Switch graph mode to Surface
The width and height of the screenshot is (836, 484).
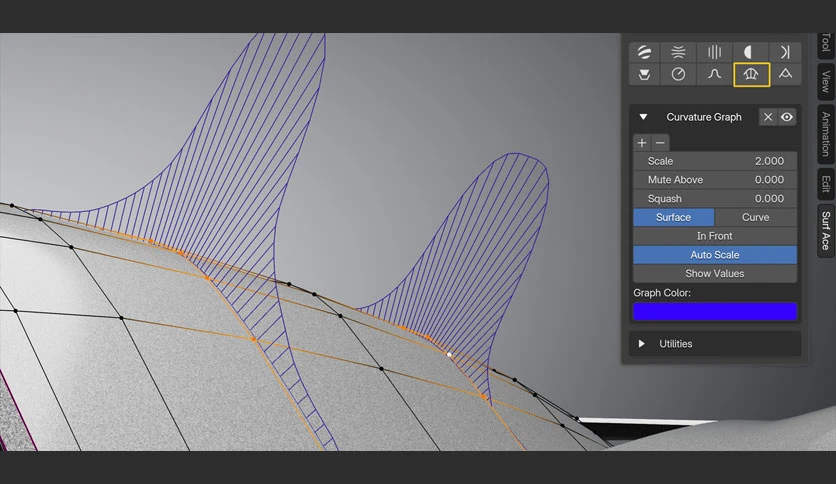(x=673, y=217)
